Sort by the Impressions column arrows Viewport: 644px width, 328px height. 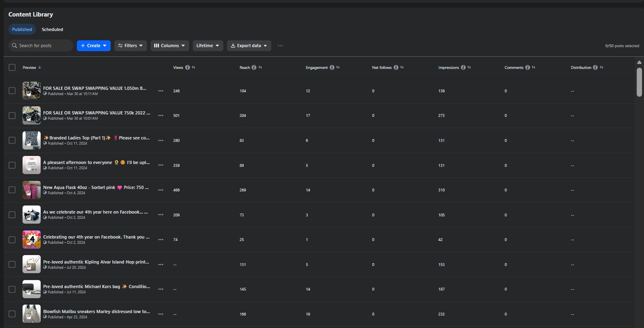click(x=469, y=68)
